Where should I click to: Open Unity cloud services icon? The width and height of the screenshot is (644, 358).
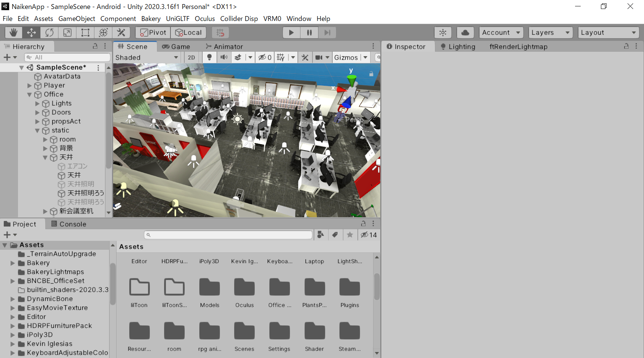click(x=465, y=33)
